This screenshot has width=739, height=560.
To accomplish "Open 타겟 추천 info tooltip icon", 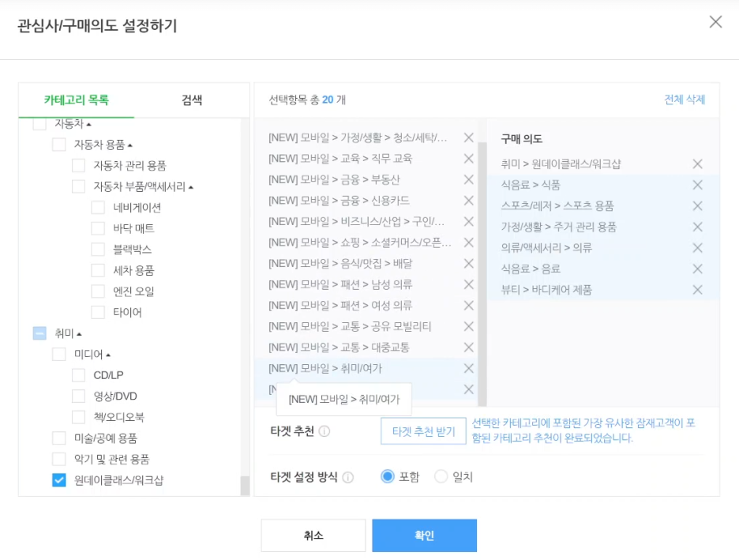I will [x=324, y=431].
